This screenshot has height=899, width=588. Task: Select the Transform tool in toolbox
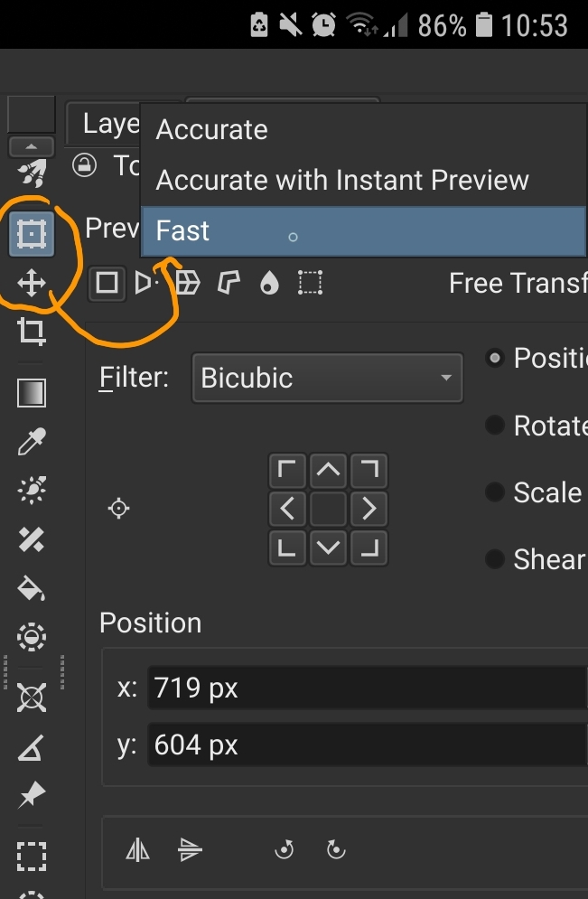(31, 235)
